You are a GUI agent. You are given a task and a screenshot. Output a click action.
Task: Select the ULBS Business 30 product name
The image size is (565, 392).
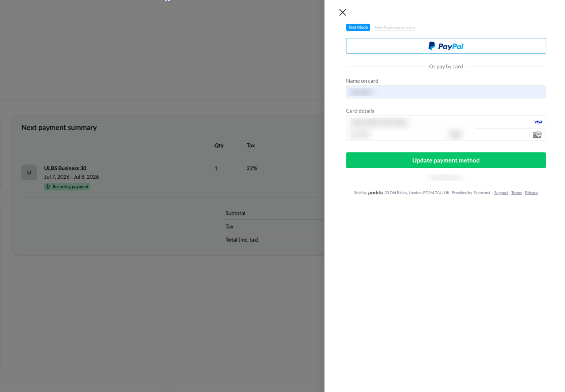(x=65, y=168)
